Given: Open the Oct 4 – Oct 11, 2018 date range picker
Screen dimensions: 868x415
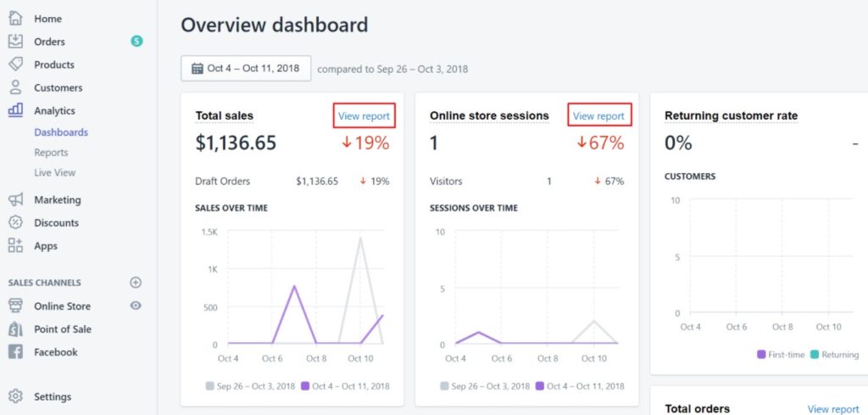Looking at the screenshot, I should coord(246,69).
